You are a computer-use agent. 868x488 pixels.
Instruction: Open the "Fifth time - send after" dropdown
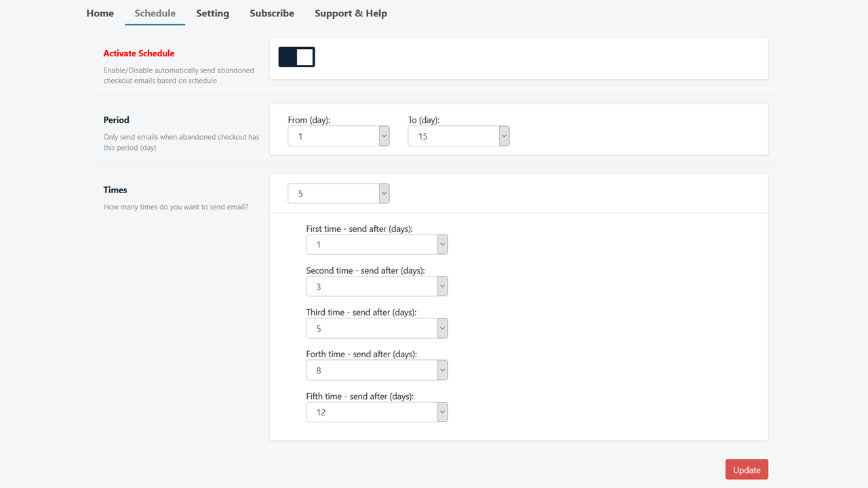tap(441, 411)
